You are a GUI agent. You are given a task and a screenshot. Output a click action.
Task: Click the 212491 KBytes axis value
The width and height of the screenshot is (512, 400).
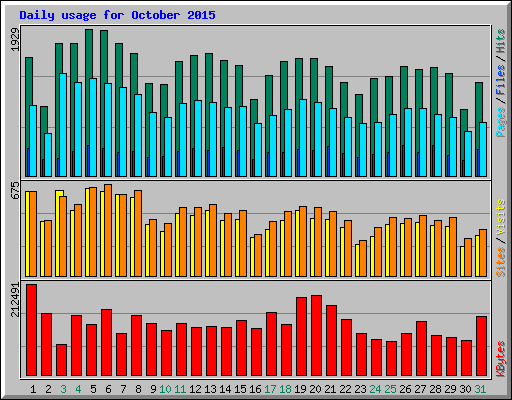click(15, 300)
